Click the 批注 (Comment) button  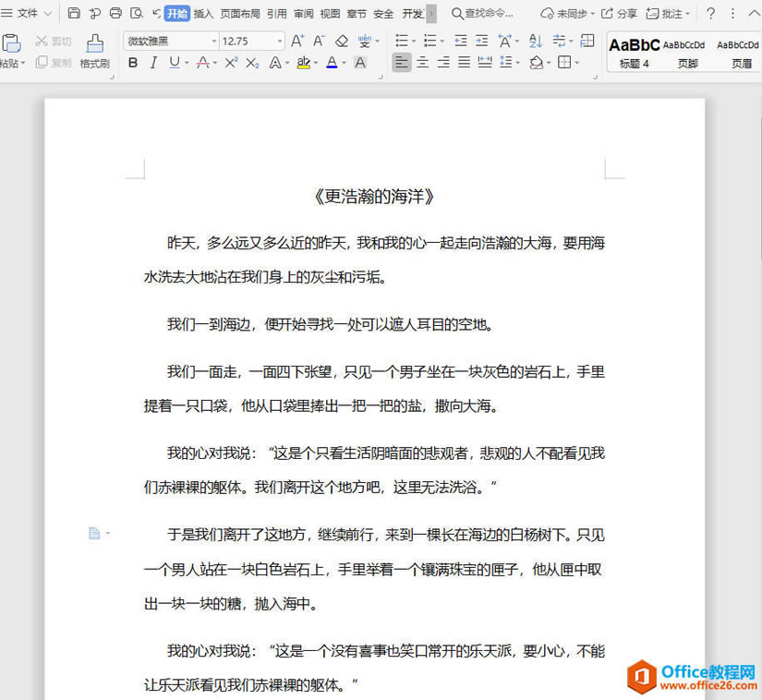pyautogui.click(x=668, y=14)
